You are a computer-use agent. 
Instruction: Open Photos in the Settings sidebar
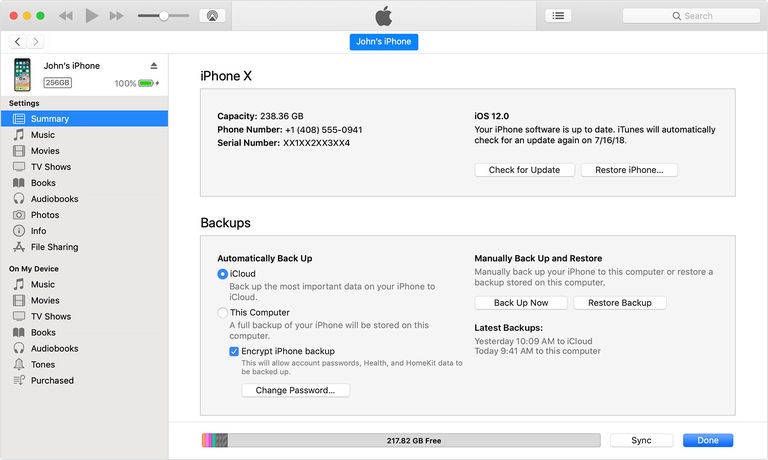44,215
